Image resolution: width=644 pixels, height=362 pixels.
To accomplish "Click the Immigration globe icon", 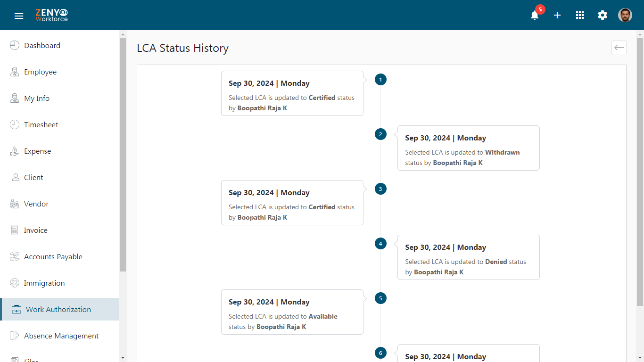I will 15,283.
